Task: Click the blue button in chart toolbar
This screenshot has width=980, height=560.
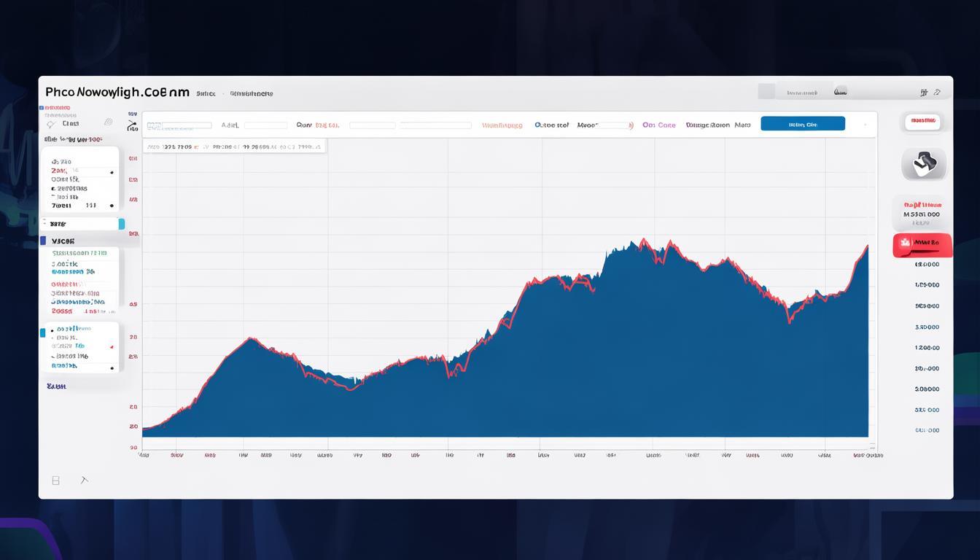Action: tap(802, 124)
